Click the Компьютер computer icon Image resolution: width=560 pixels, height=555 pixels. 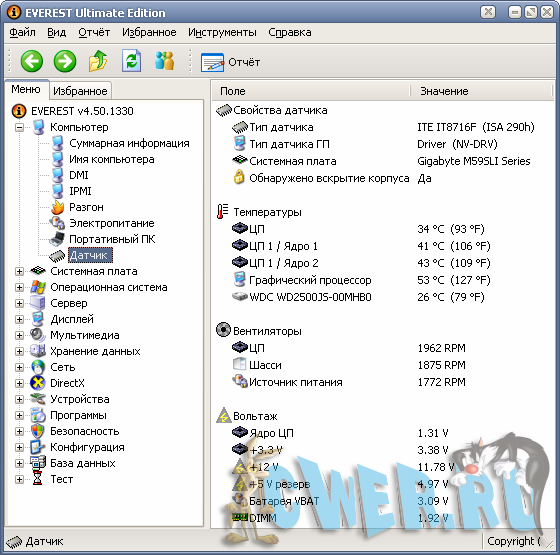[x=38, y=127]
